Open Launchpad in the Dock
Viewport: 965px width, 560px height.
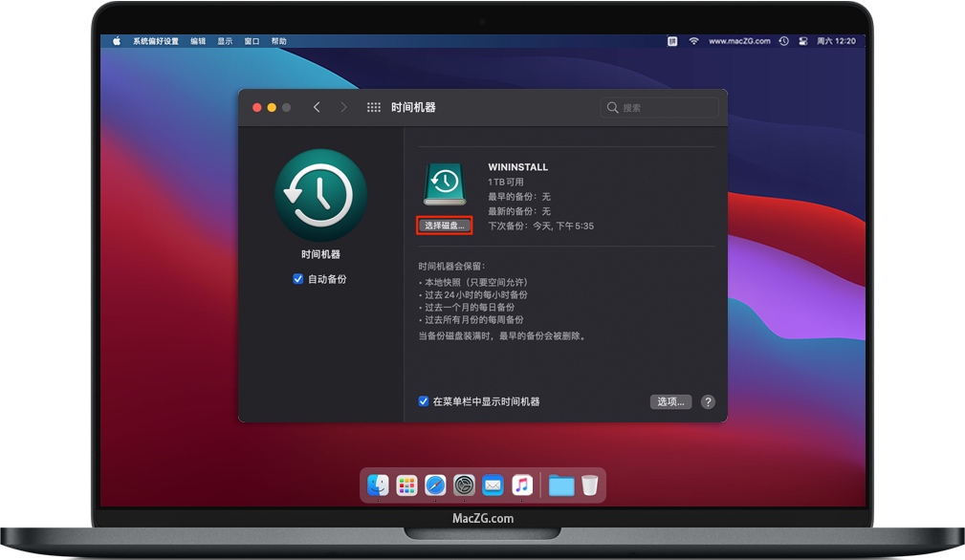(x=406, y=485)
